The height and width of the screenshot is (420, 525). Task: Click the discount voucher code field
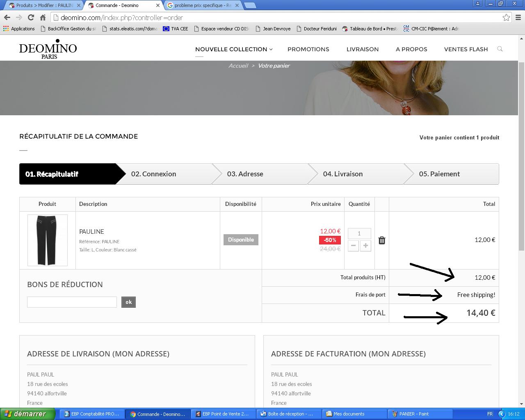point(72,302)
